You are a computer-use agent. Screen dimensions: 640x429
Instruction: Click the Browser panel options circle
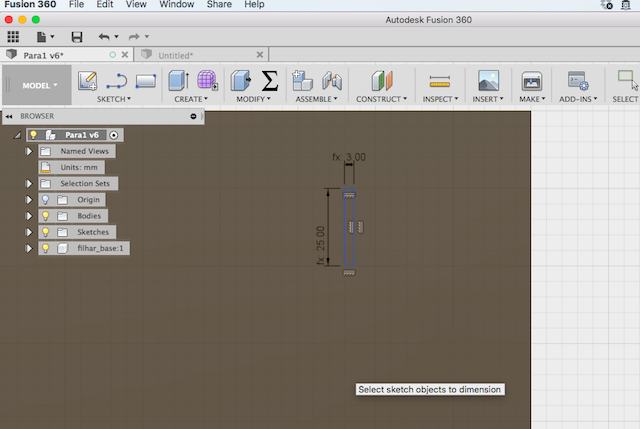pyautogui.click(x=193, y=116)
